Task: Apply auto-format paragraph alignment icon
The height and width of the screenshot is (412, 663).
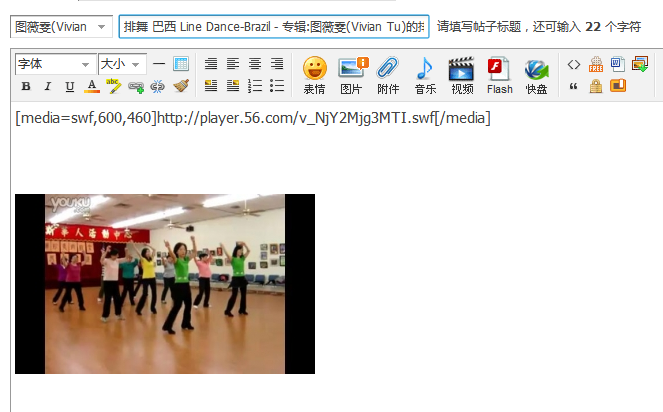Action: click(211, 64)
